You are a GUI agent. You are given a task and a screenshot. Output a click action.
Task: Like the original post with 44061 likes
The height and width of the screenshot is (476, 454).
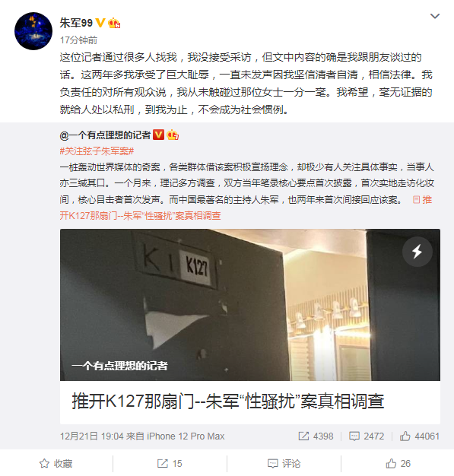point(420,436)
